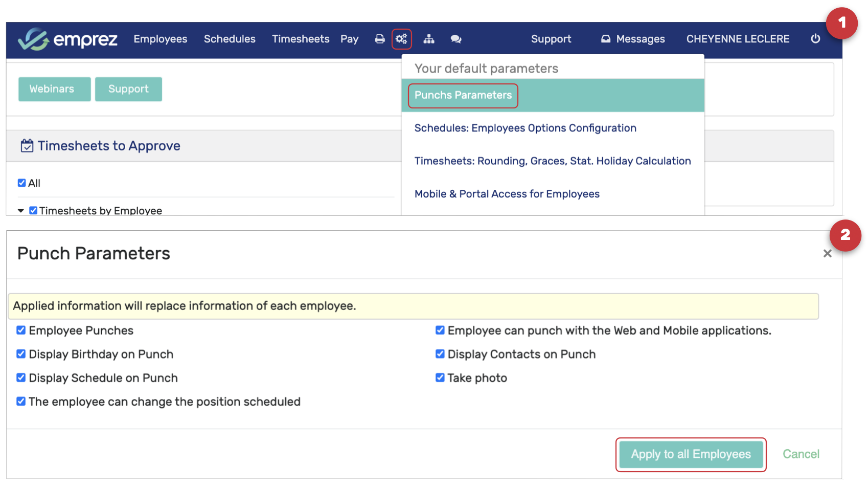Open the chat bubbles icon
Viewport: 868px width, 486px height.
456,39
